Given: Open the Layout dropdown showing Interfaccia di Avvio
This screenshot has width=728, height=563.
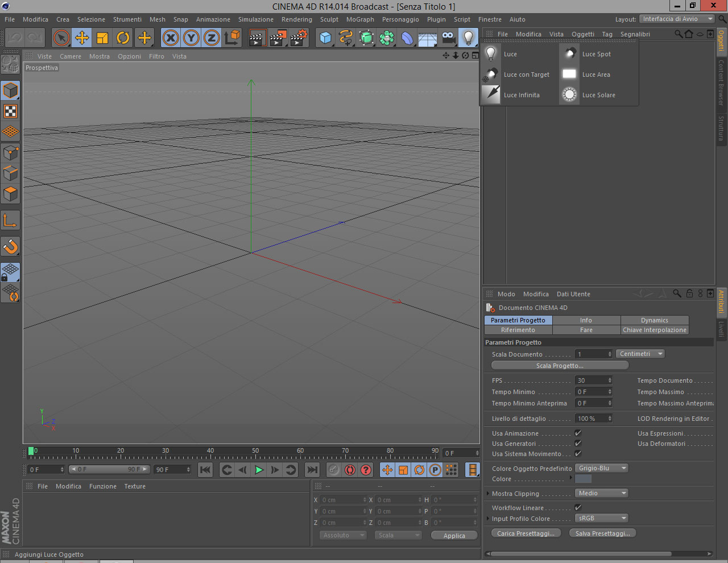Looking at the screenshot, I should click(x=677, y=19).
